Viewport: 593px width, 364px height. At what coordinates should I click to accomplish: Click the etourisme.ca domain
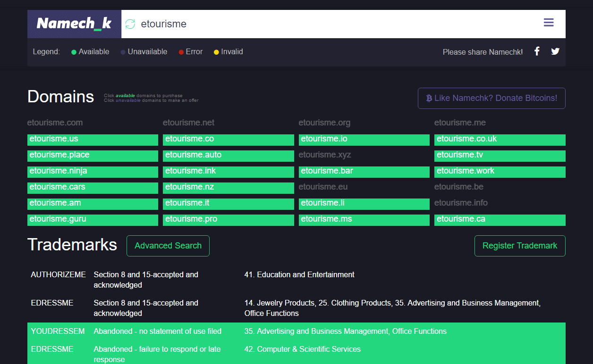[500, 220]
